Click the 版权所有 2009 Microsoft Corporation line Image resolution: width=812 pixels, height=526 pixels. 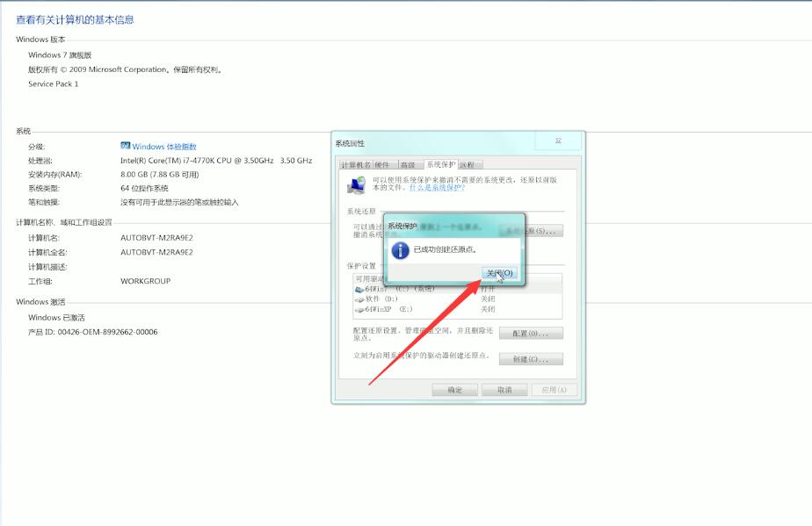tap(126, 69)
